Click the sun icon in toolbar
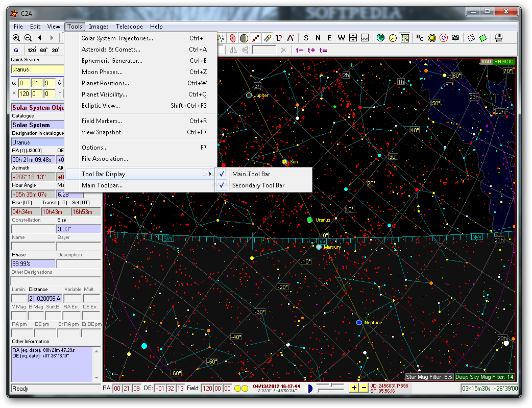 (x=432, y=38)
